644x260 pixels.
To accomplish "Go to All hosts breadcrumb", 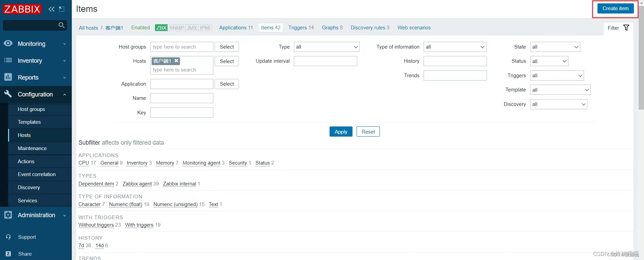I will point(88,28).
